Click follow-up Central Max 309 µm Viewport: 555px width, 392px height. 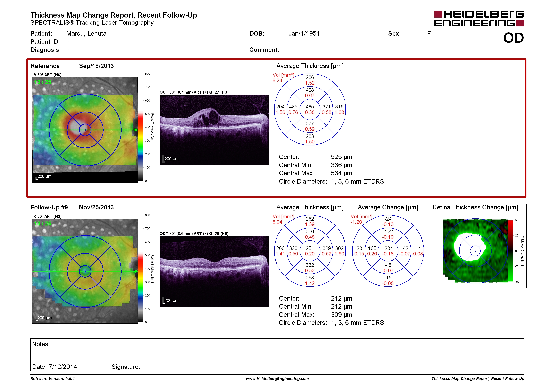(342, 315)
